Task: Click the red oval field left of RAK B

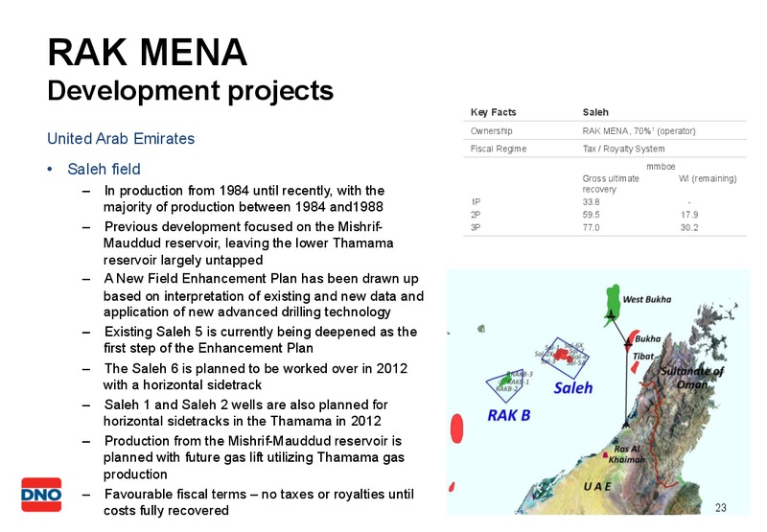Action: pyautogui.click(x=457, y=428)
